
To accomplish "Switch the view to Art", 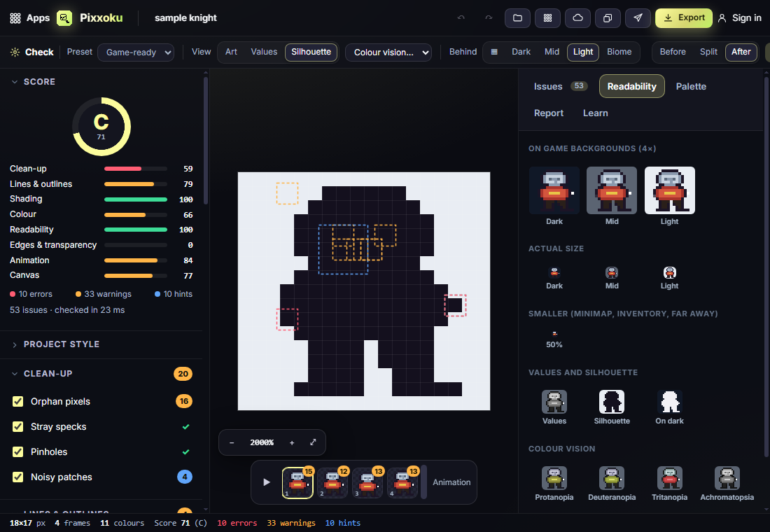I will [231, 52].
